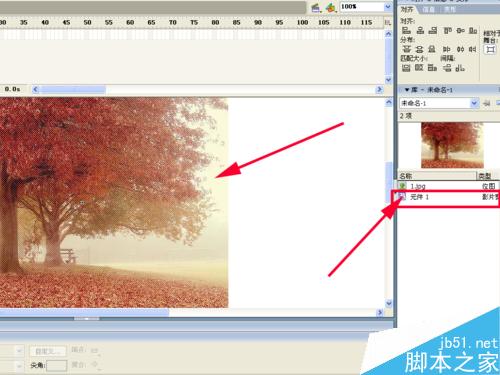Toggle the align relative to stage button
The image size is (500, 375).
490,50
